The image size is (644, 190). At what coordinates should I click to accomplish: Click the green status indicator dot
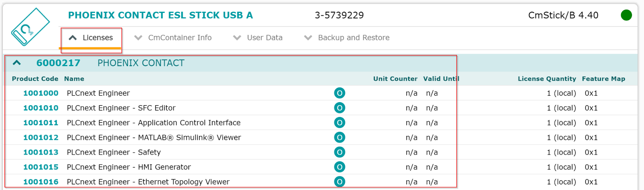(x=626, y=15)
